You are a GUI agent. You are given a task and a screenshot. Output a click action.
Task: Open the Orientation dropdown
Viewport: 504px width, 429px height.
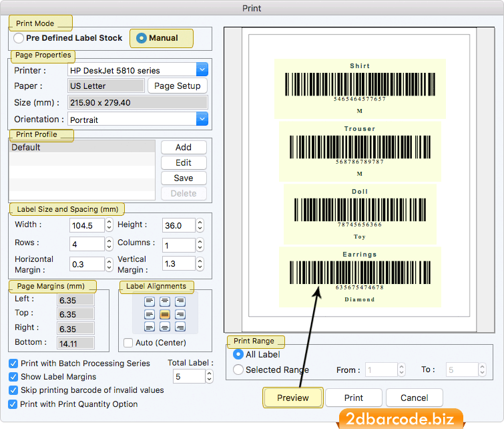[202, 119]
